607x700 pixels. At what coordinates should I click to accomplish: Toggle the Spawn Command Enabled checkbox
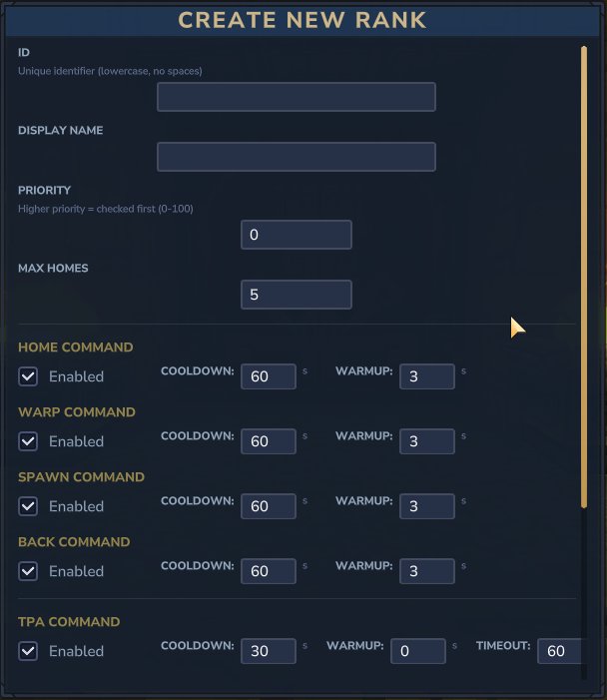28,506
